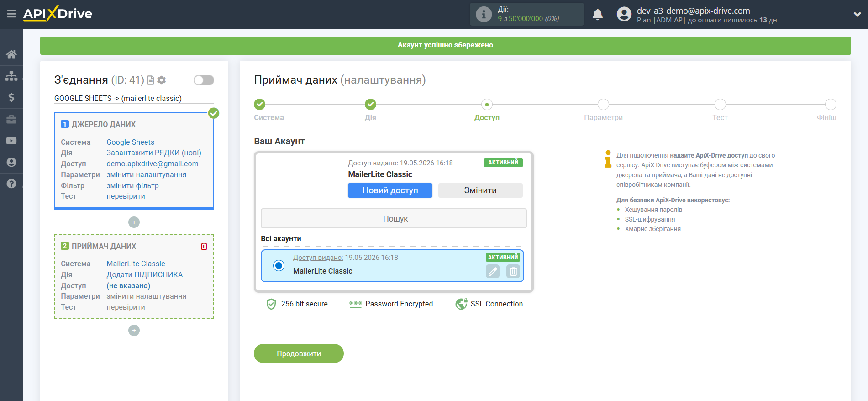Click the add step plus below data source
Viewport: 868px width, 401px height.
pos(134,222)
